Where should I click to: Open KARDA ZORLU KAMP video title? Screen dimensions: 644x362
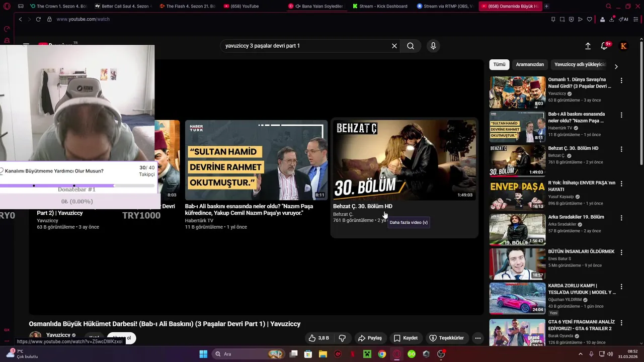point(582,289)
